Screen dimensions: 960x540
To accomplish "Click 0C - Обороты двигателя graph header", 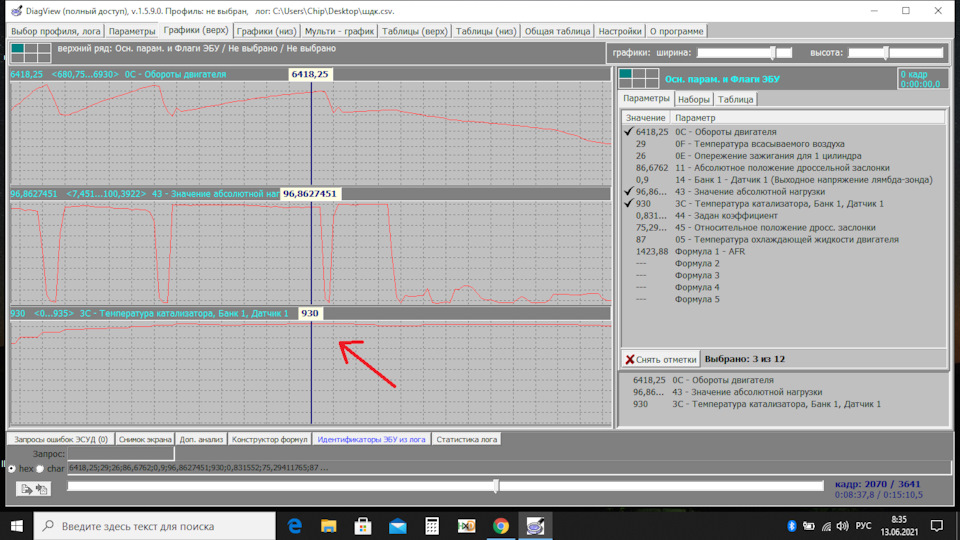I will tap(310, 74).
